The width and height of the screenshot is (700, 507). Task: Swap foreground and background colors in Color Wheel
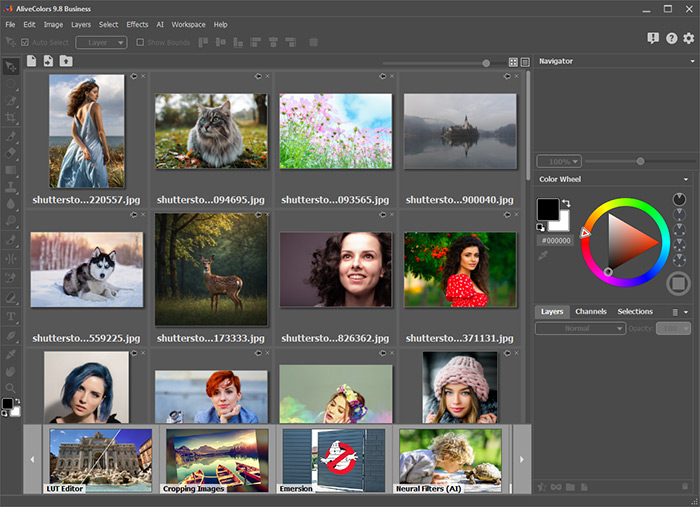tap(566, 203)
